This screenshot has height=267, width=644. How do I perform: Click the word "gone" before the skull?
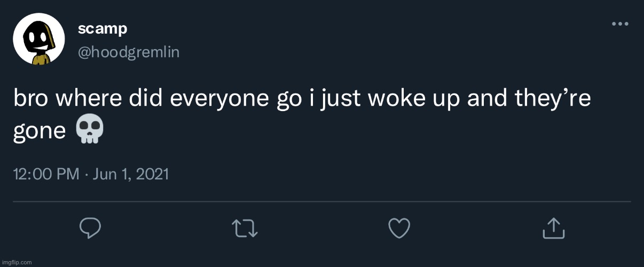tap(39, 131)
